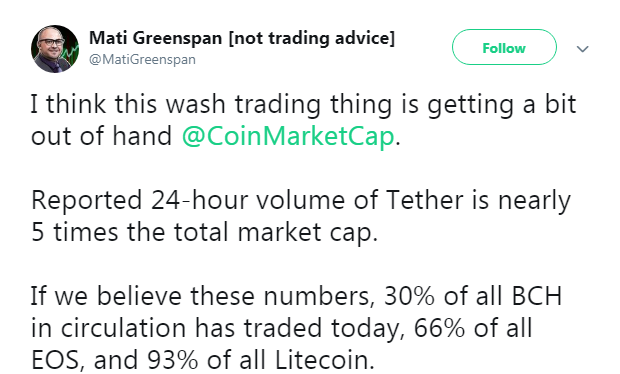The height and width of the screenshot is (374, 620).
Task: Open Mati Greenspan's profile picture
Action: 55,49
